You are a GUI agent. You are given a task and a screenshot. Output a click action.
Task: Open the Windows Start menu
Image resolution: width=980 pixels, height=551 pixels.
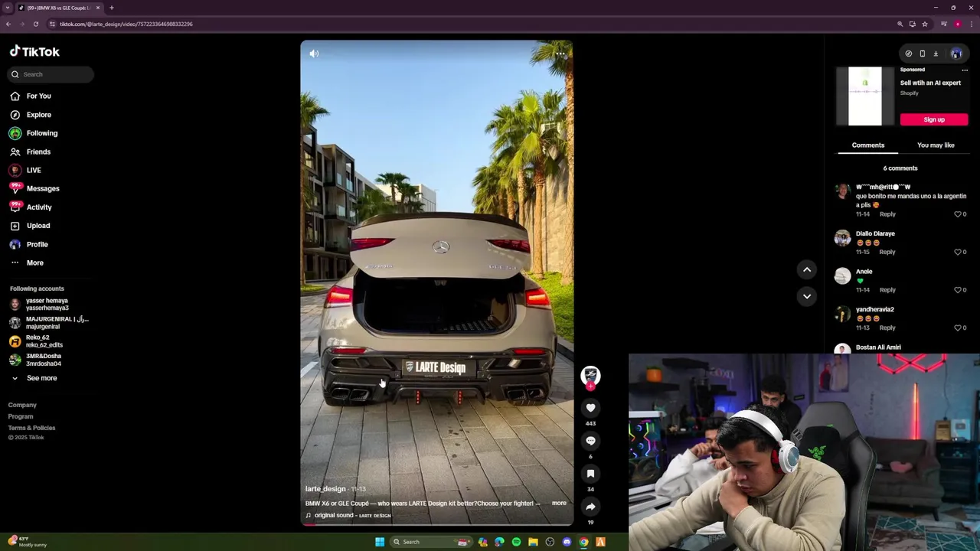380,542
